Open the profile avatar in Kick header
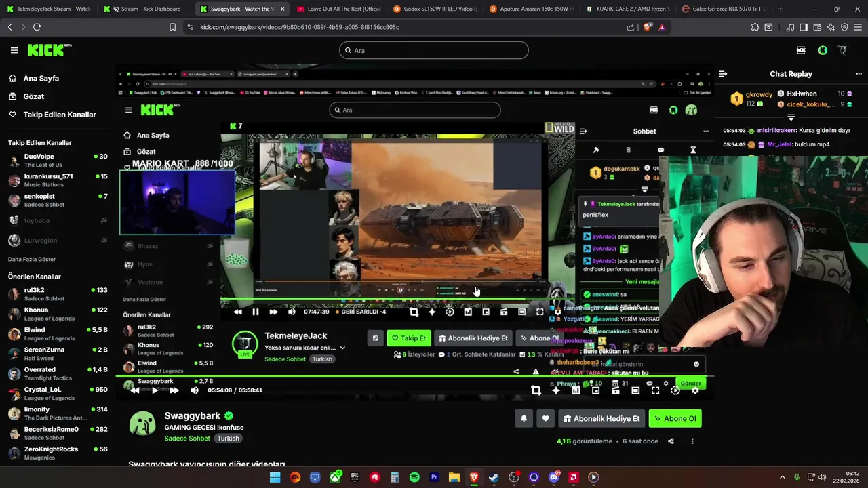Screen dimensions: 868x488 842,50
